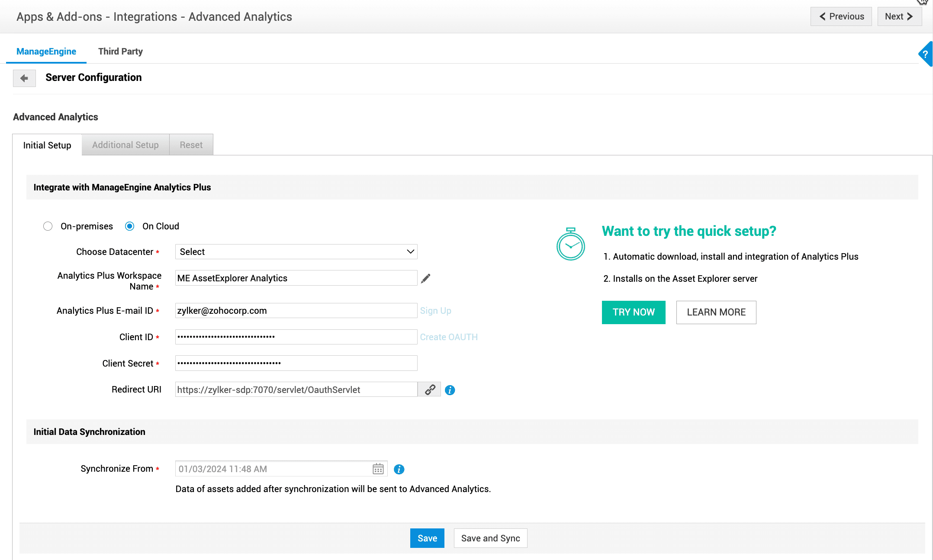This screenshot has height=560, width=933.
Task: Select the On Cloud radio button
Action: [129, 226]
